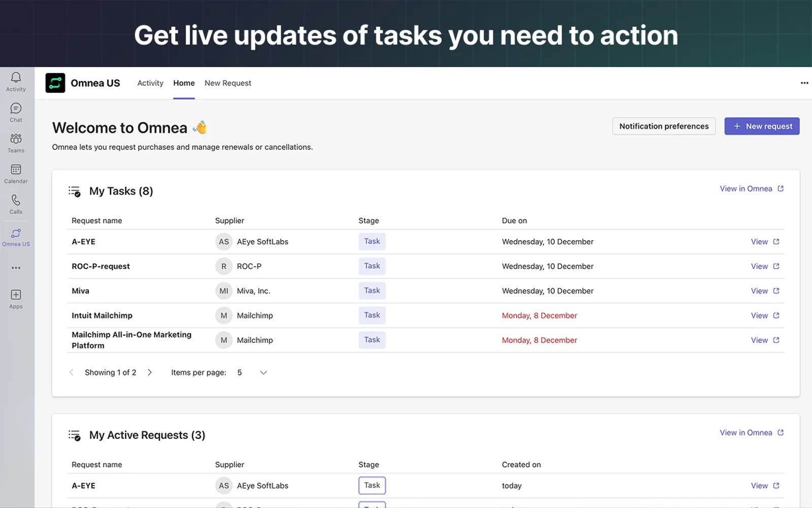Screen dimensions: 812x508
Task: Click Task stage badge in Intuit Mailchimp row
Action: click(x=372, y=315)
